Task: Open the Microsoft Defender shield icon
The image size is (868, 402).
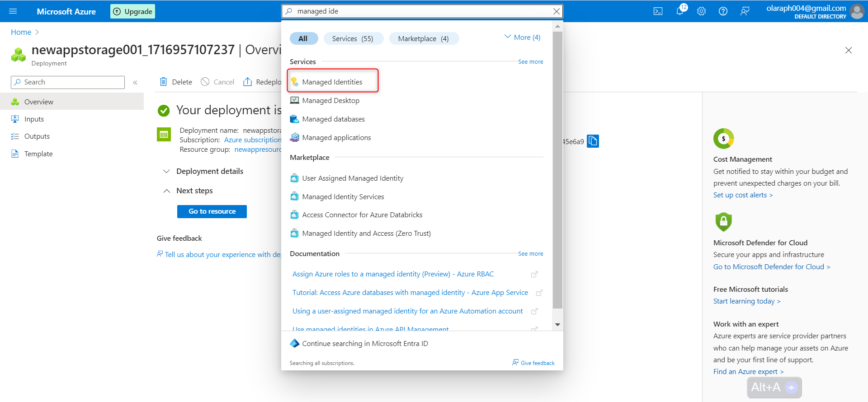Action: tap(723, 222)
